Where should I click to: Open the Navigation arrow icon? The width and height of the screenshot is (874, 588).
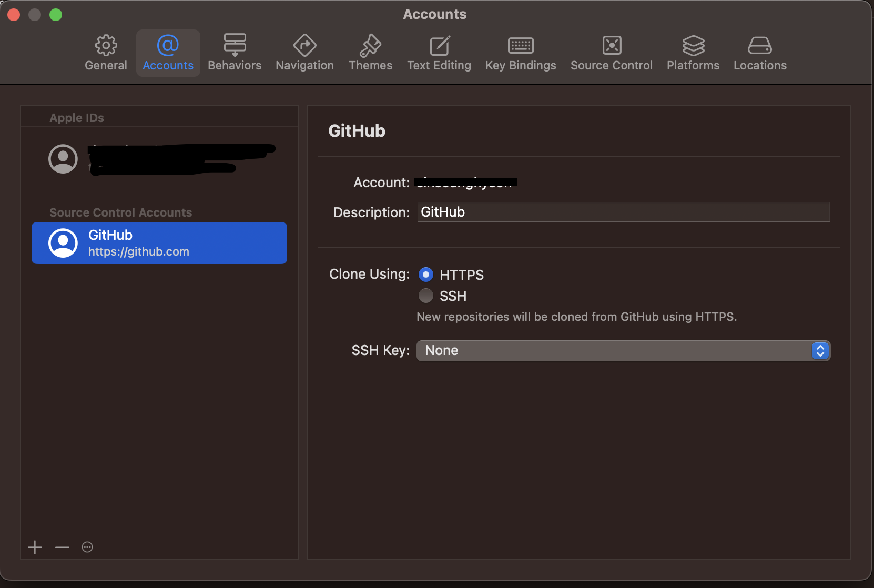click(x=304, y=45)
